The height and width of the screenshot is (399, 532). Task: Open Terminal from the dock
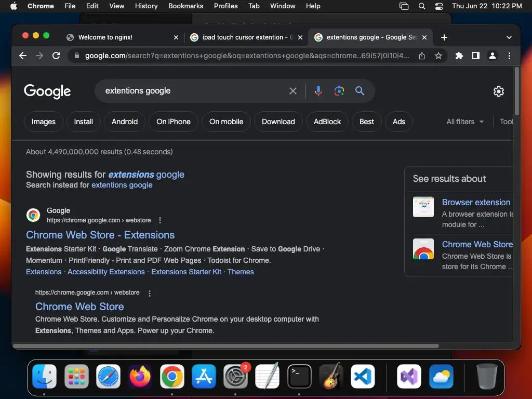coord(299,376)
